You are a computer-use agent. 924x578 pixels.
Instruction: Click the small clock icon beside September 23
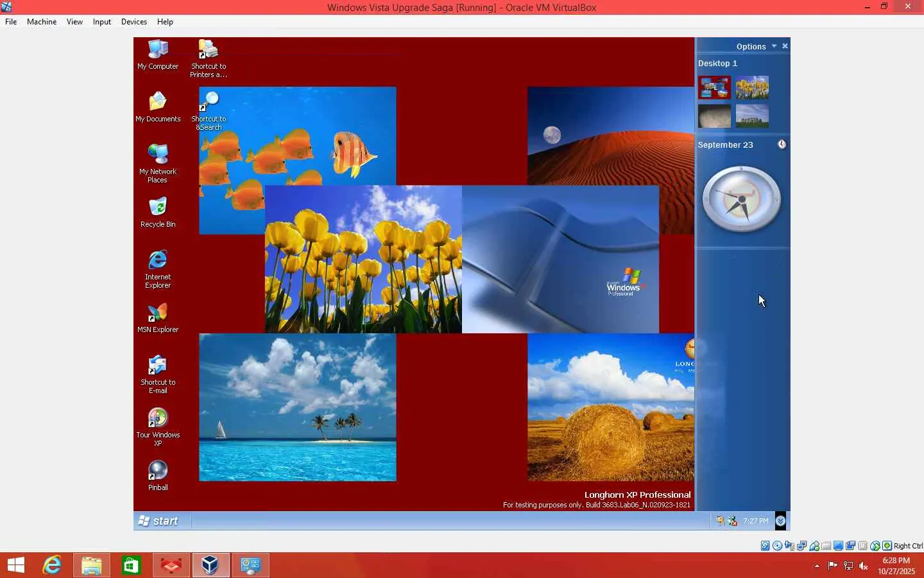(782, 144)
